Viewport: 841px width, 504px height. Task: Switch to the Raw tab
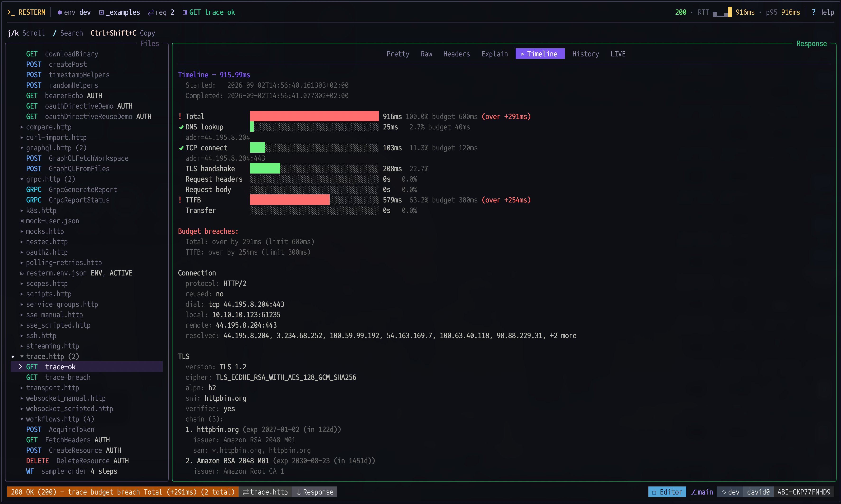click(x=426, y=54)
